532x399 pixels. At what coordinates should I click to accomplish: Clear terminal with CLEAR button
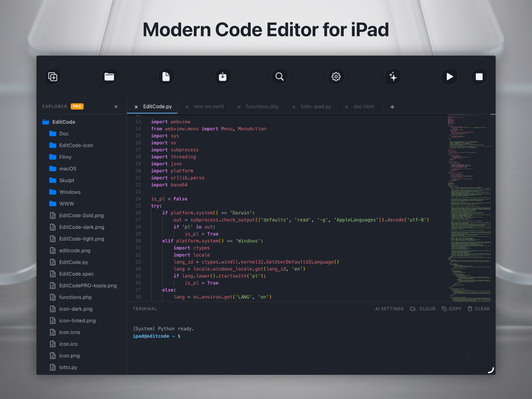point(479,309)
